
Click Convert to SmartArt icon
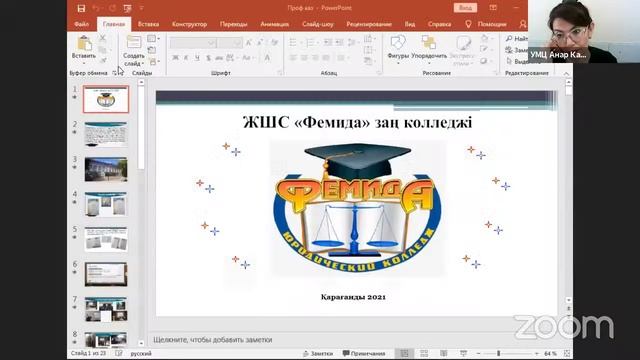coord(369,62)
